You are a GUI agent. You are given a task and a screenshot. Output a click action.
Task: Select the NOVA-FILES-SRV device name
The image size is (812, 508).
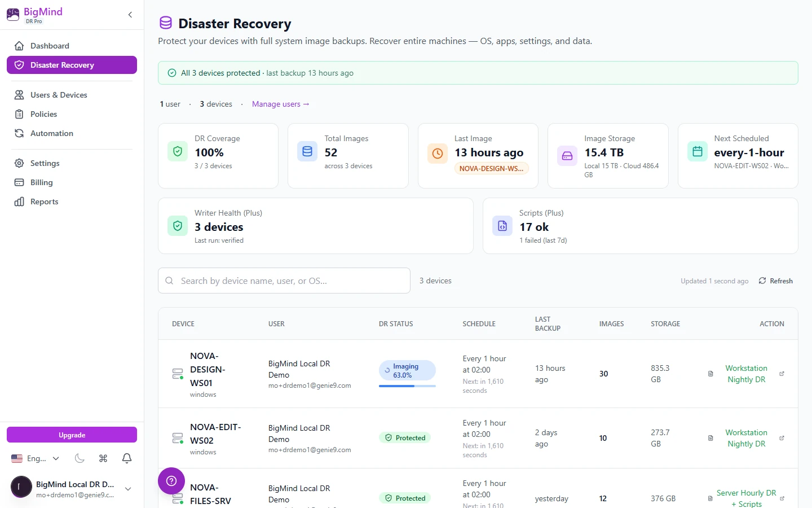[210, 494]
